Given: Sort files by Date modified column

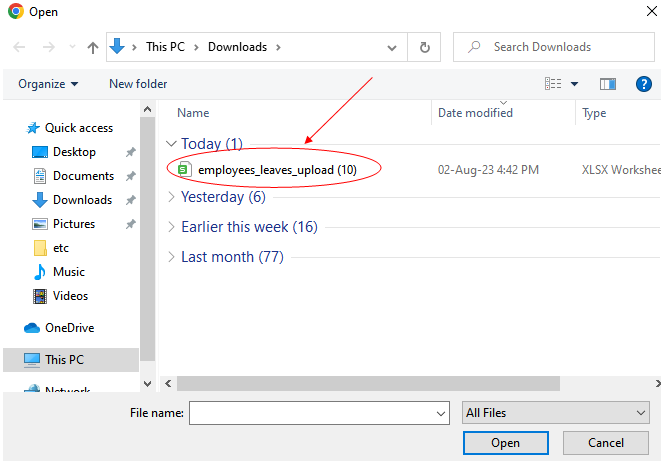Looking at the screenshot, I should (475, 113).
